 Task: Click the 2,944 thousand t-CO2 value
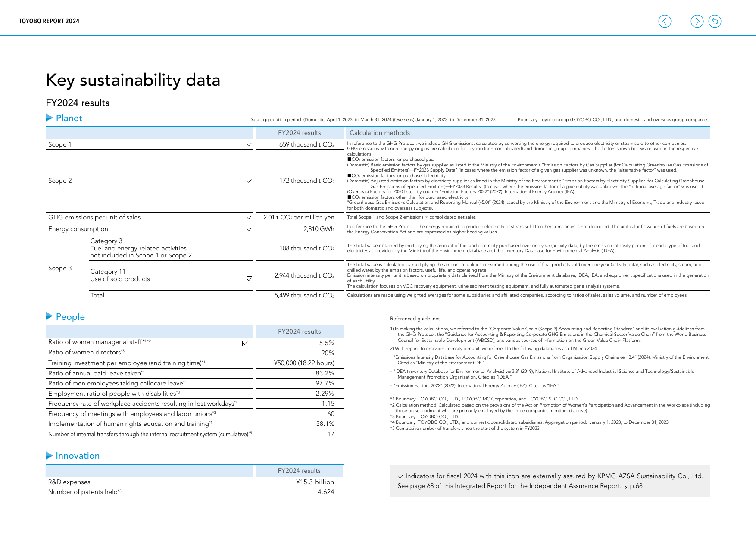304,275
